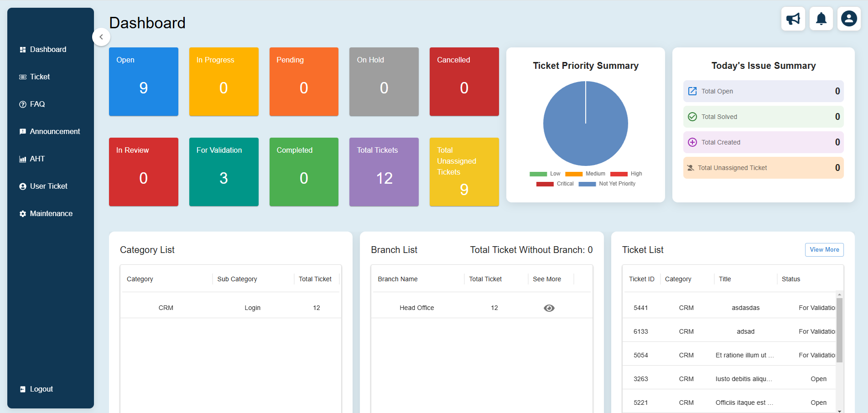Select the Total Unassigned Tickets card

[464, 172]
